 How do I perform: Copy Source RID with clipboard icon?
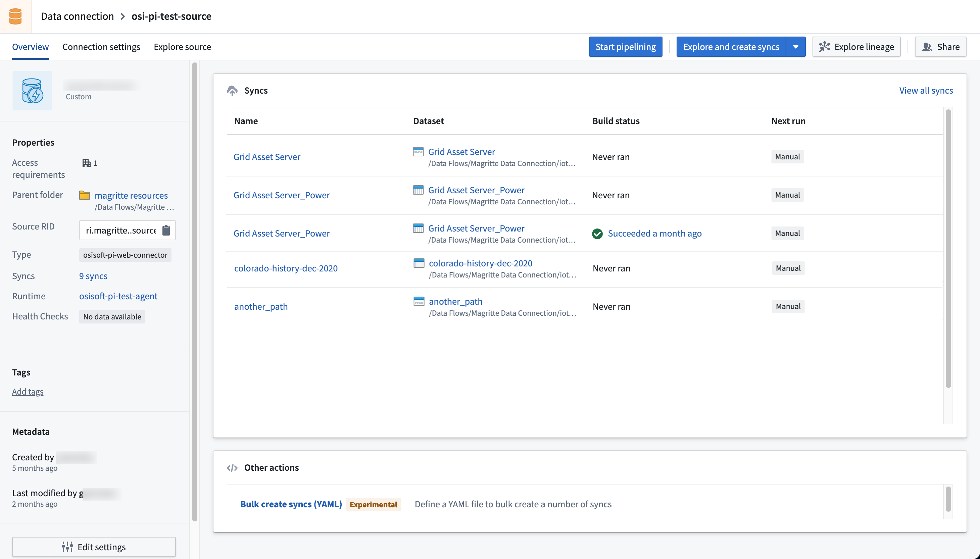tap(166, 231)
